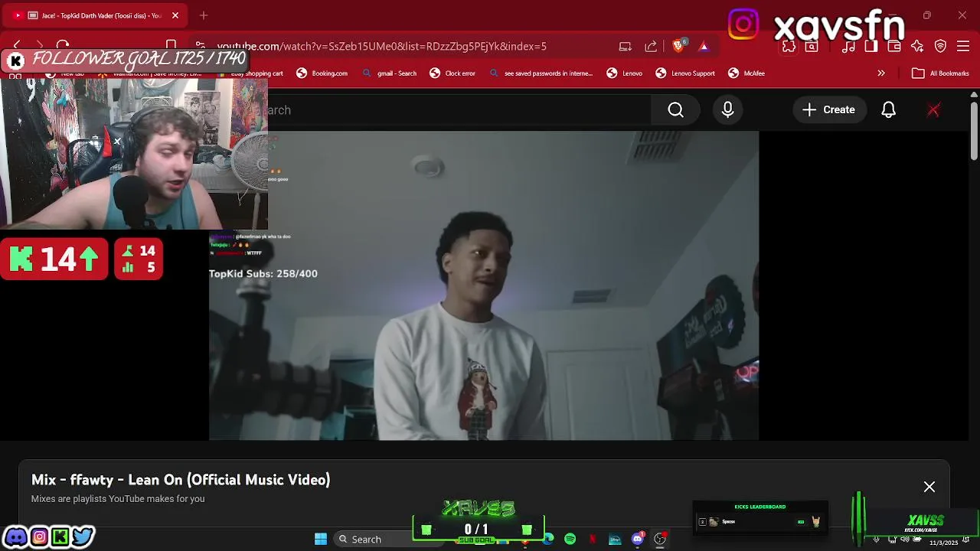Open Discord from the taskbar

637,540
